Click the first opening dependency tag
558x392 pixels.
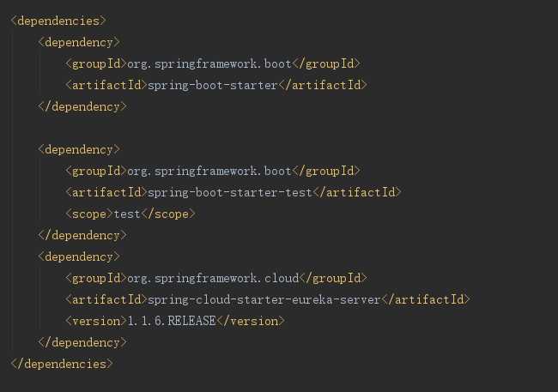79,42
